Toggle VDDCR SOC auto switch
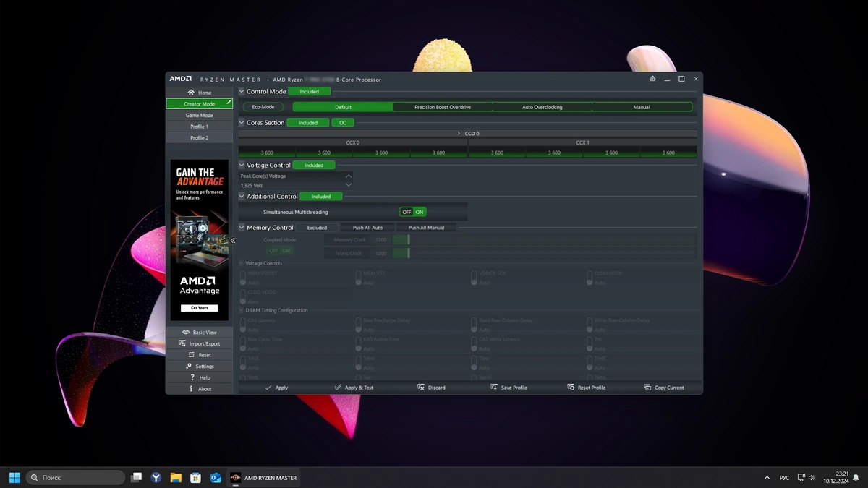868x488 pixels. tap(474, 278)
